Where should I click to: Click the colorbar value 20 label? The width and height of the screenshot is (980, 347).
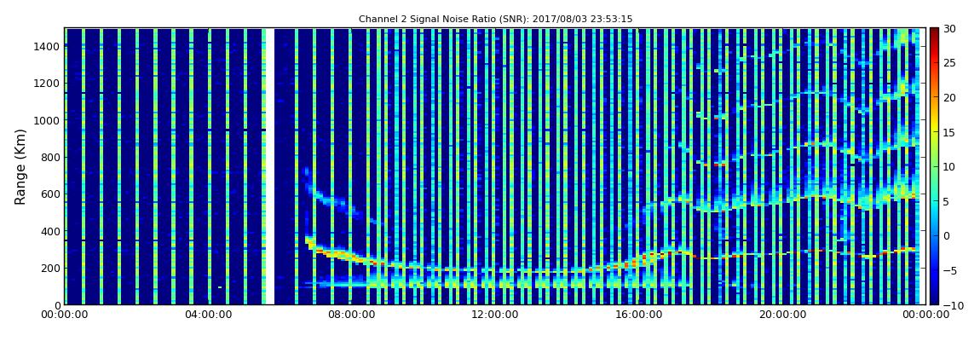[949, 97]
